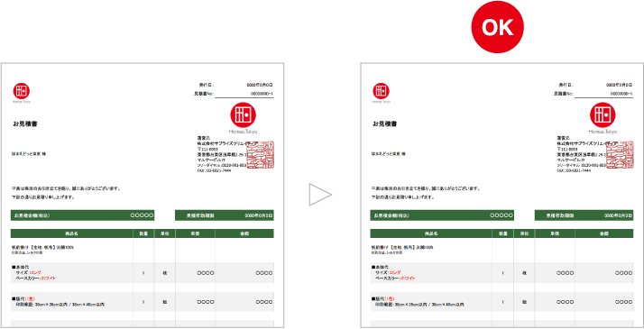Click the red company seal stamp in the left estimate
The width and height of the screenshot is (644, 329).
click(x=260, y=155)
